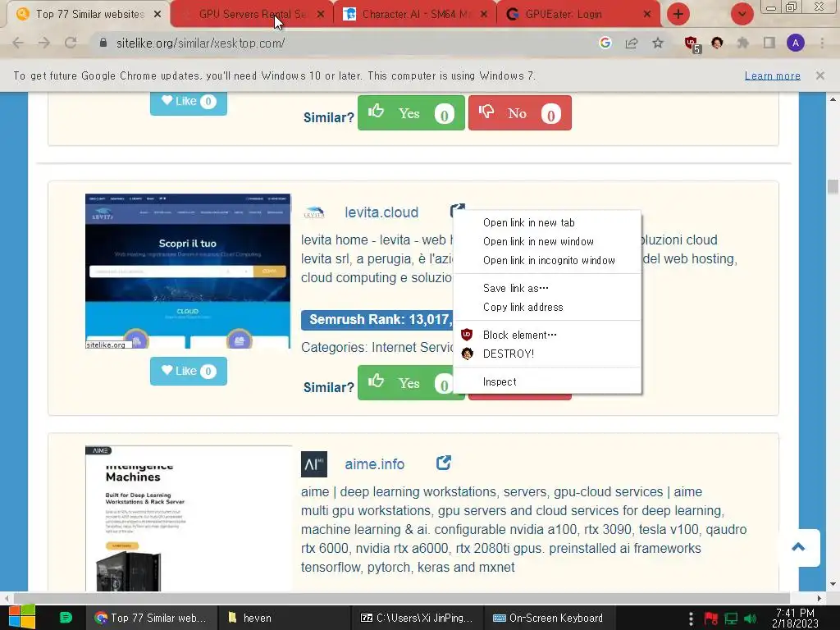Click the address bar URL field
840x630 pixels.
[x=343, y=43]
